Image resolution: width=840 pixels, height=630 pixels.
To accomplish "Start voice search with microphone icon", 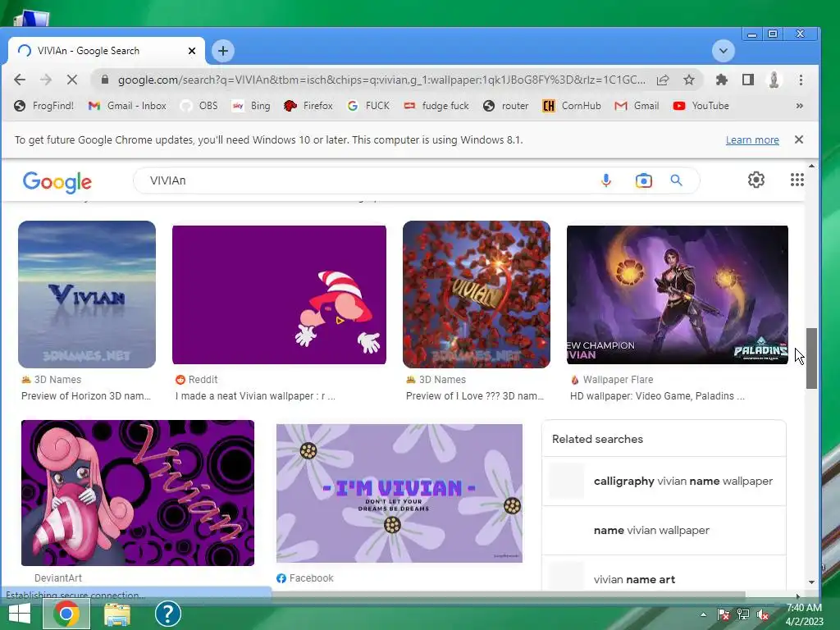I will 606,180.
